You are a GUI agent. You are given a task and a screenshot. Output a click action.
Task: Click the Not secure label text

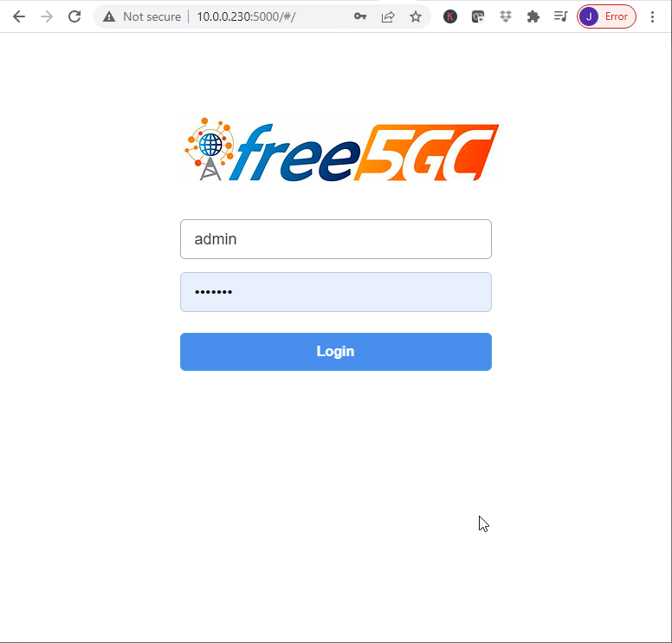tap(152, 16)
